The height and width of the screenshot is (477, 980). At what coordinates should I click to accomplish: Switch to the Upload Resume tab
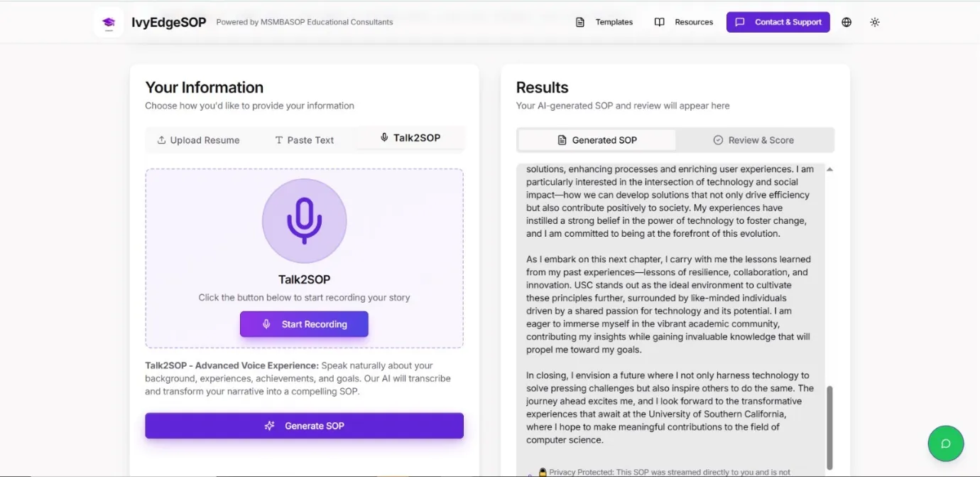tap(198, 140)
